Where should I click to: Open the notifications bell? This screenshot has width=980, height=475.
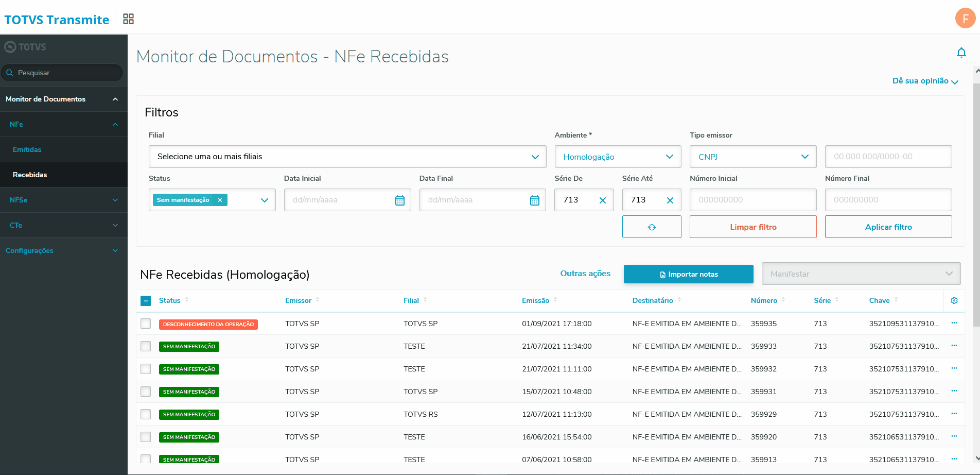point(961,53)
